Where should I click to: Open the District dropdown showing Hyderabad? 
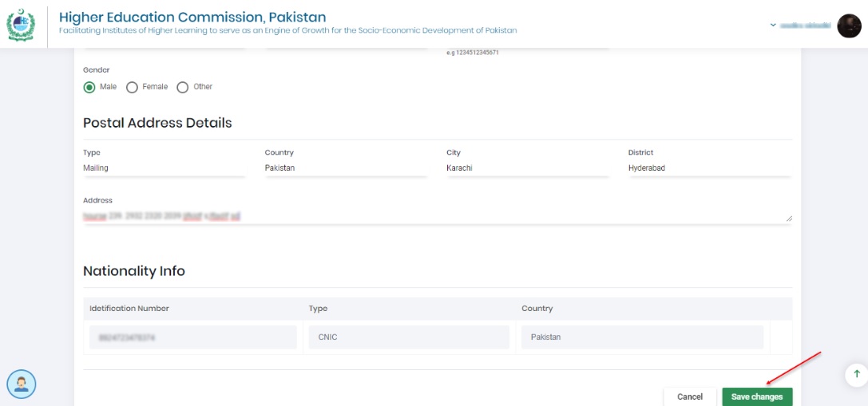(708, 168)
